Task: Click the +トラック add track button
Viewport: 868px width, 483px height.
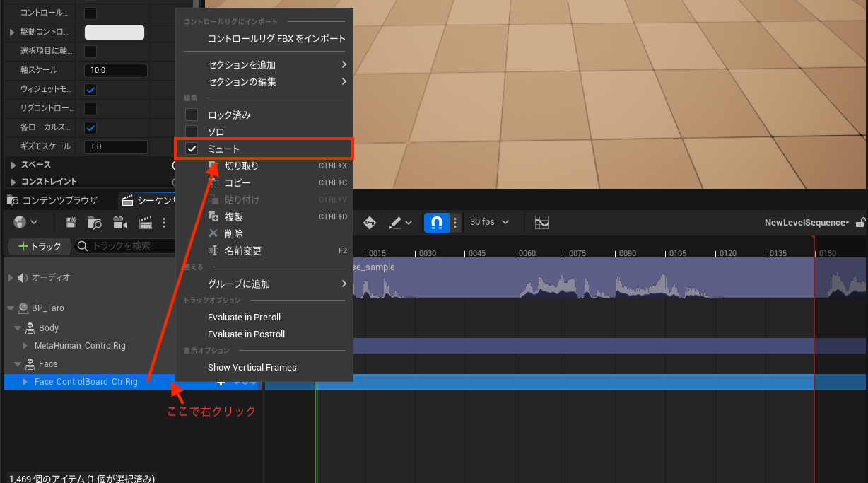Action: point(40,246)
